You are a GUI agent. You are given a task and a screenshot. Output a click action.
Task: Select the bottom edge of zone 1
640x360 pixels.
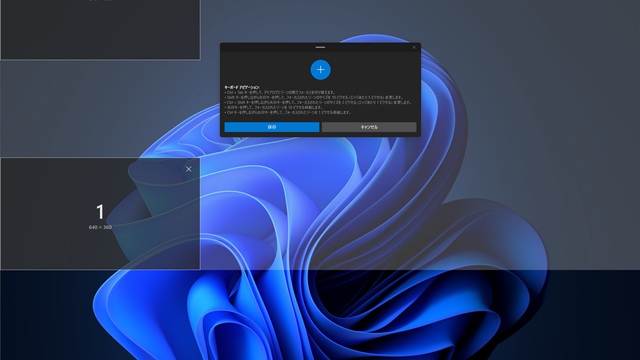point(100,269)
